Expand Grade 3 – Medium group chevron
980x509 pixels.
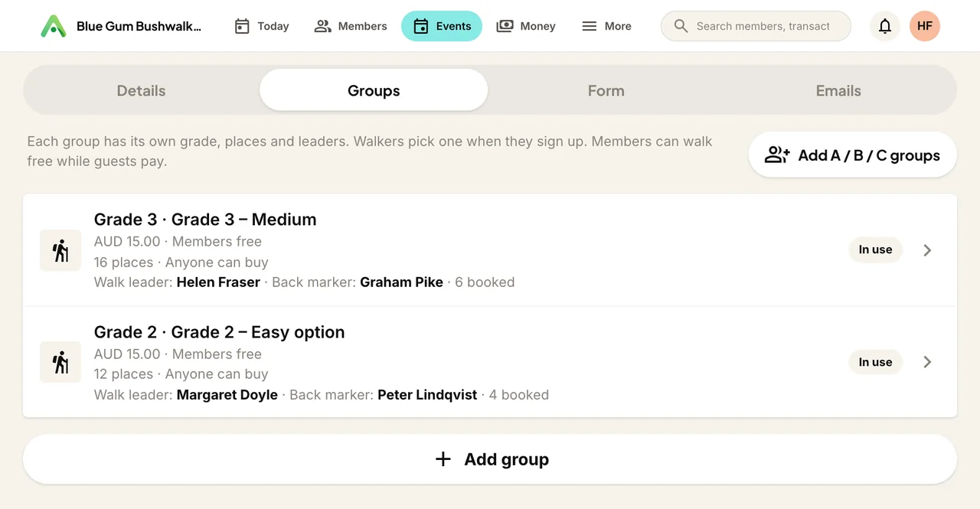click(x=927, y=250)
